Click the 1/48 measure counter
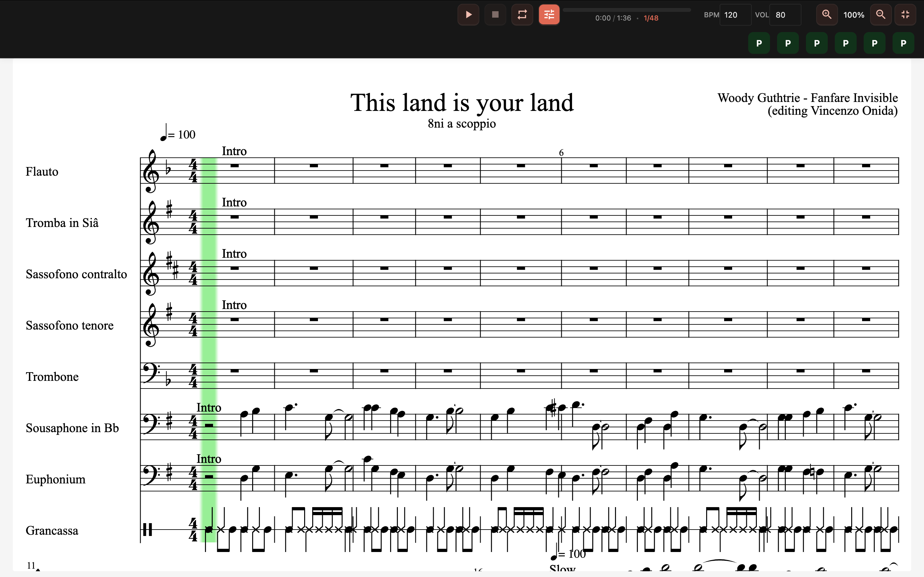The width and height of the screenshot is (924, 577). point(651,18)
